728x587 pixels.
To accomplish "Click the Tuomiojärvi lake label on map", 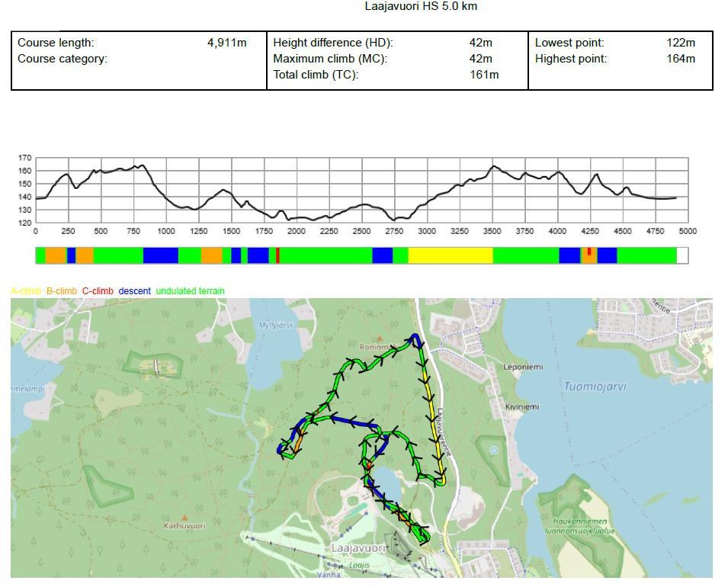I will [x=595, y=387].
